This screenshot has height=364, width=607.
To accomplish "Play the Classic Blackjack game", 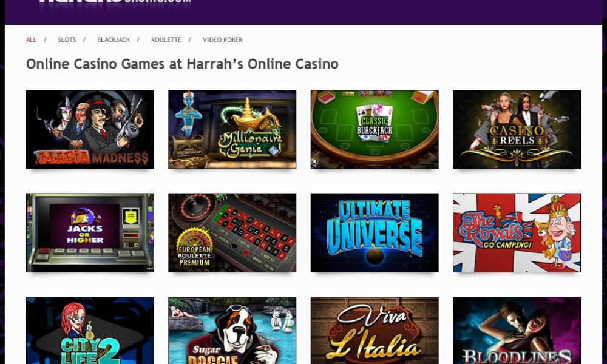I will 375,130.
